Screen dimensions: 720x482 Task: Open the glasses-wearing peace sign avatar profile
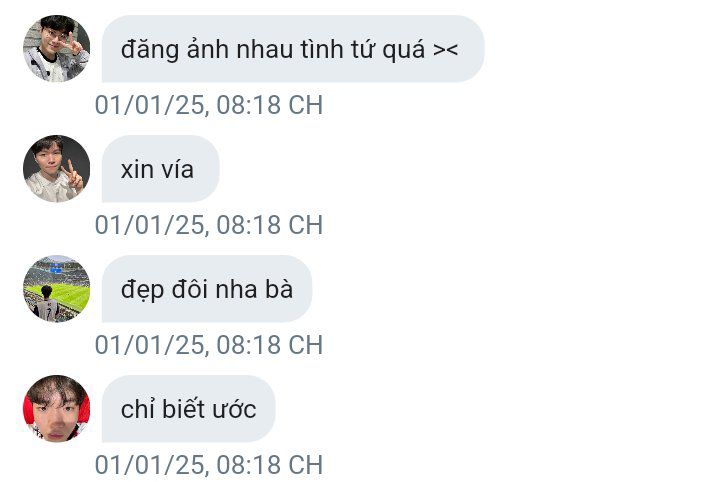click(56, 49)
